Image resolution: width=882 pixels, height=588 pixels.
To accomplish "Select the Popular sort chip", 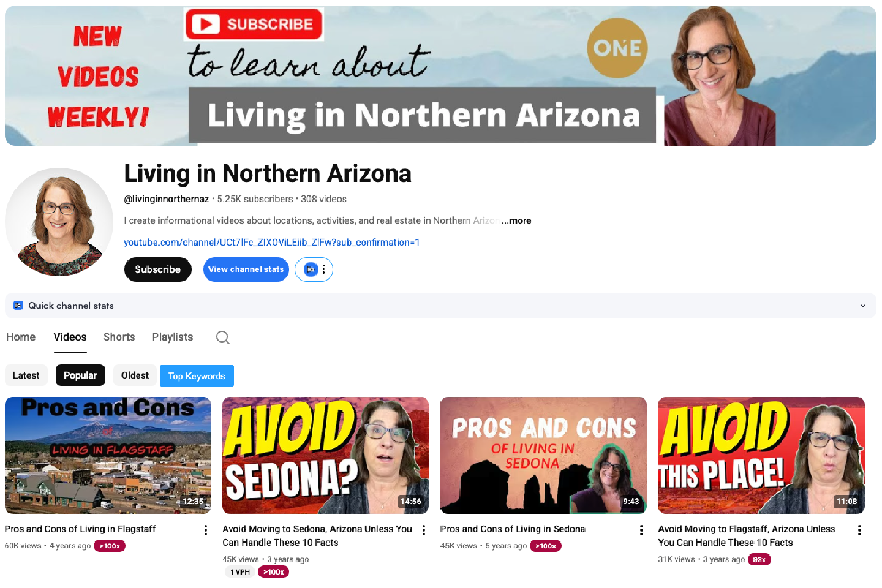I will pyautogui.click(x=80, y=375).
